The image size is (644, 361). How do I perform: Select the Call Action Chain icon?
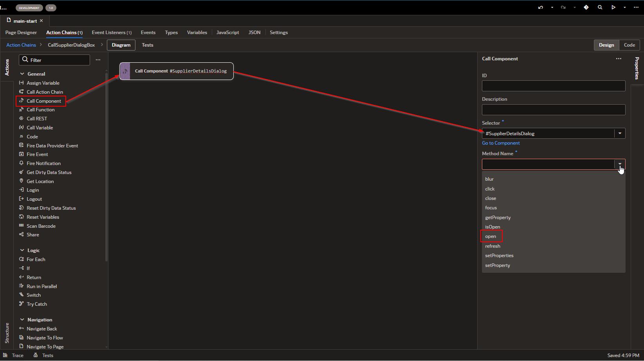click(x=22, y=92)
